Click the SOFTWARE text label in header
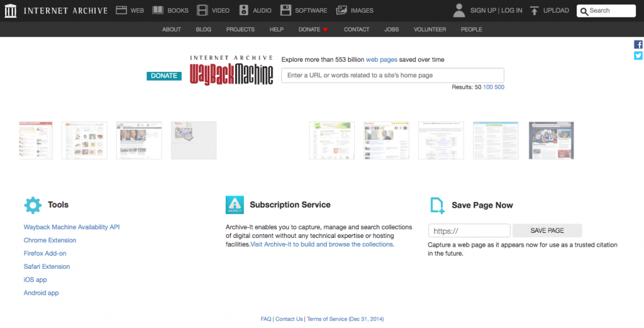The height and width of the screenshot is (328, 644). pos(311,10)
